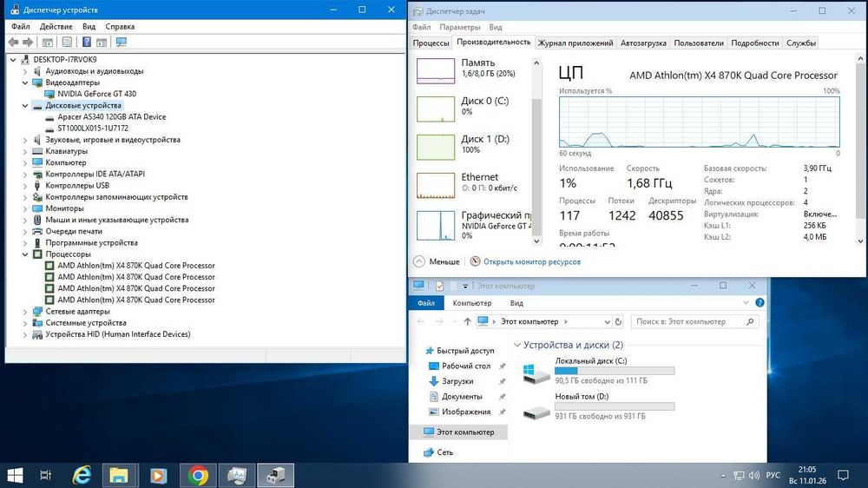
Task: Open Действие menu in Device Manager
Action: coord(56,27)
